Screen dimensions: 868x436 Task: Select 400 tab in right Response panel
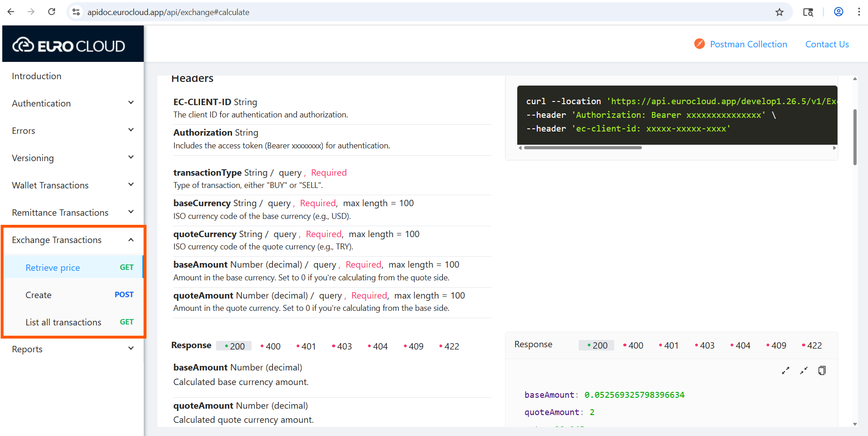tap(633, 345)
